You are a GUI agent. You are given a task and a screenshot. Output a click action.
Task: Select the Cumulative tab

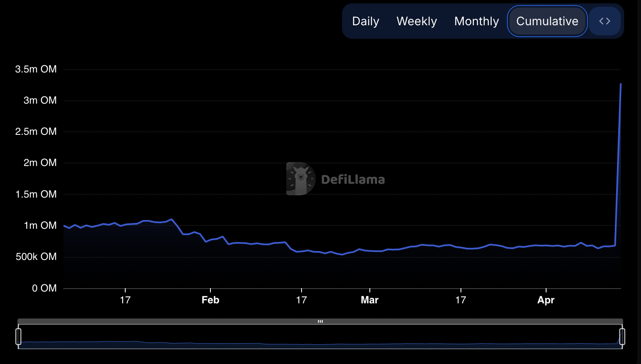[x=547, y=21]
